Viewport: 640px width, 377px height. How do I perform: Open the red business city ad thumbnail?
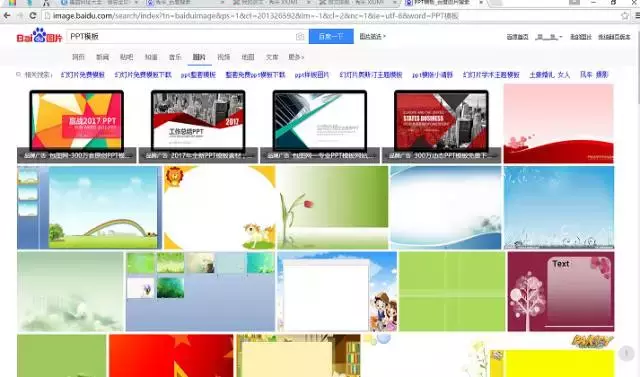[x=441, y=124]
